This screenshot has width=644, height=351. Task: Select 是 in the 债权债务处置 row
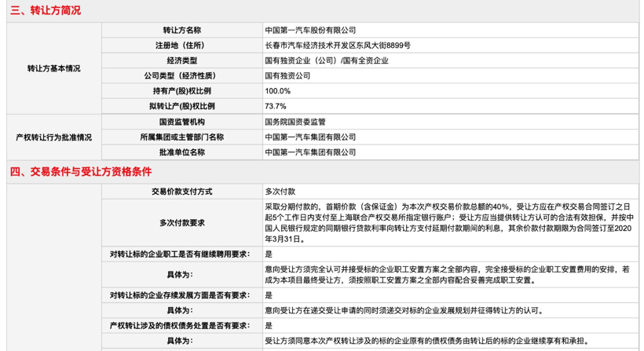point(269,326)
